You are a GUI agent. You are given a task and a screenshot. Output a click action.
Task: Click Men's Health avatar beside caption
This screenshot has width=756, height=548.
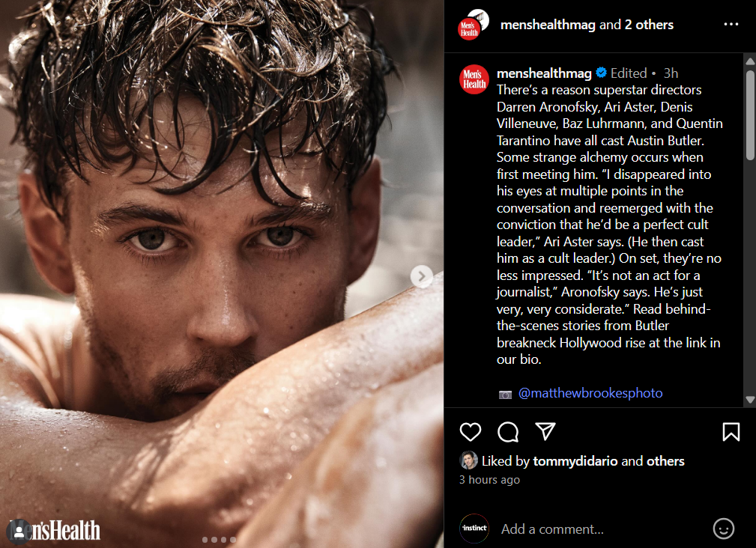pos(474,79)
